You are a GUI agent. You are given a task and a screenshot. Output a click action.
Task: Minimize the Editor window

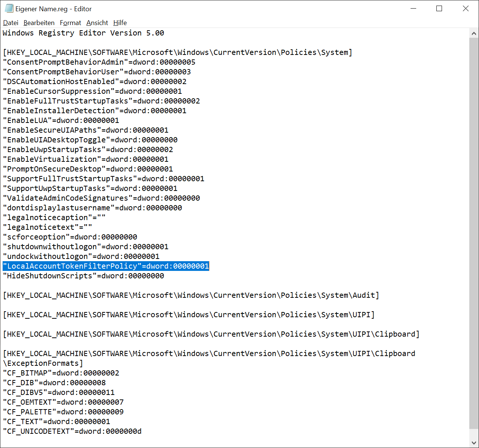(x=414, y=8)
